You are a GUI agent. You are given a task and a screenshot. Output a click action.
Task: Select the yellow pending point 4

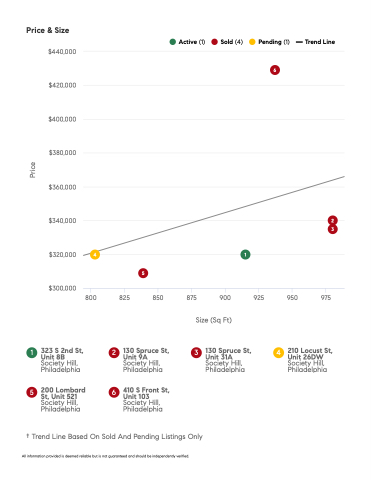coord(95,255)
